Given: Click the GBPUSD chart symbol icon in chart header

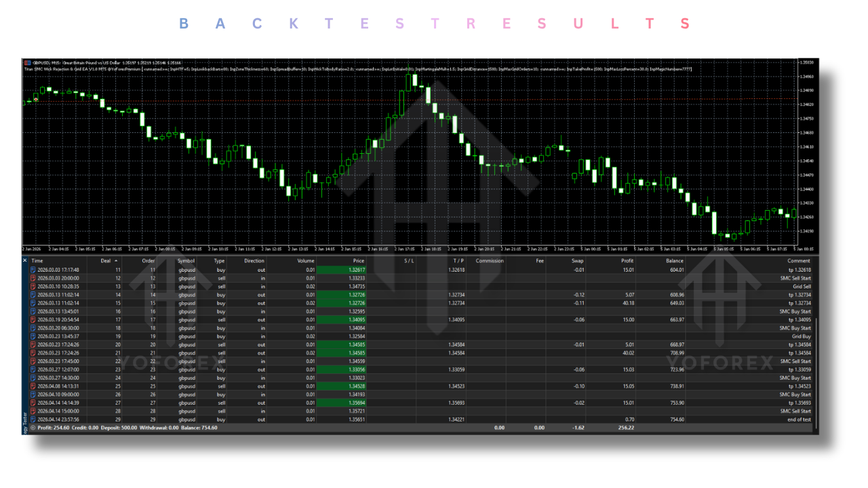Looking at the screenshot, I should coord(26,63).
